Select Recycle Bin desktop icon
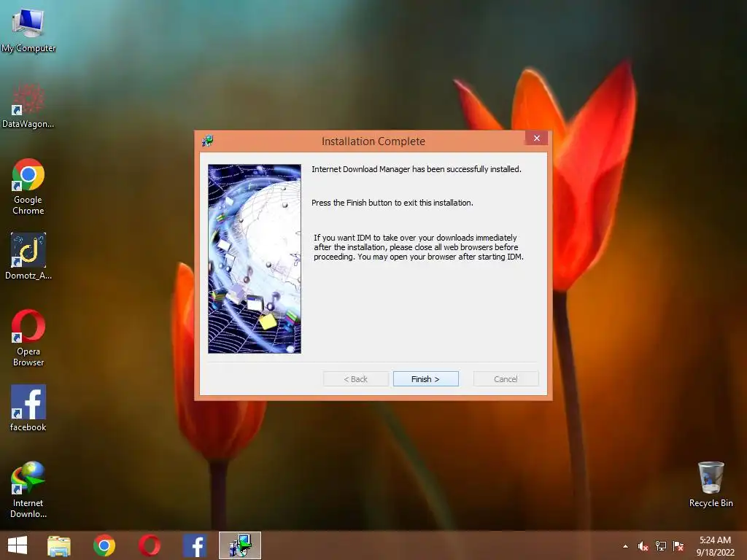747x560 pixels. pos(711,484)
